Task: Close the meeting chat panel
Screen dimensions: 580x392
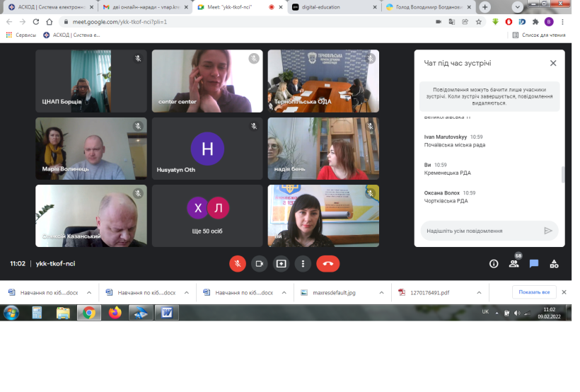Action: point(553,63)
